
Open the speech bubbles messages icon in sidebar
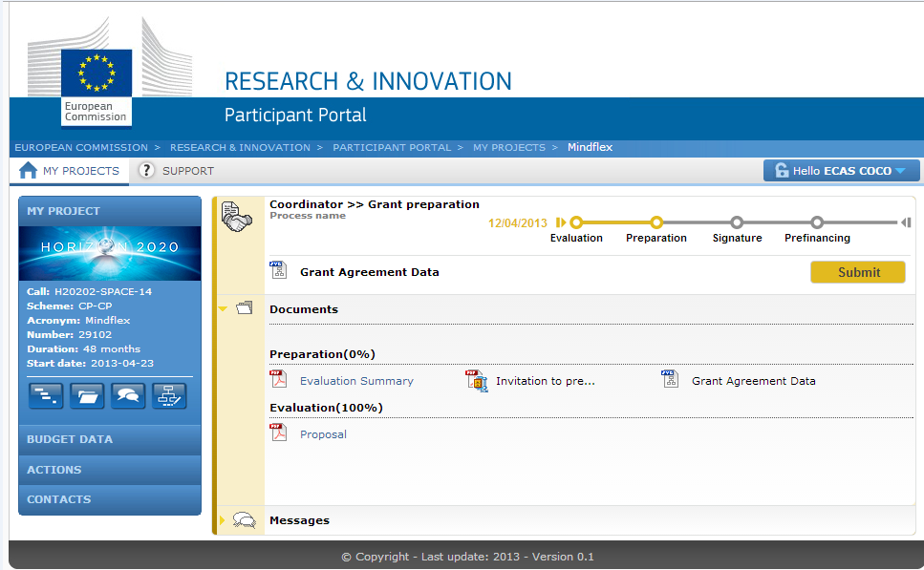coord(128,395)
